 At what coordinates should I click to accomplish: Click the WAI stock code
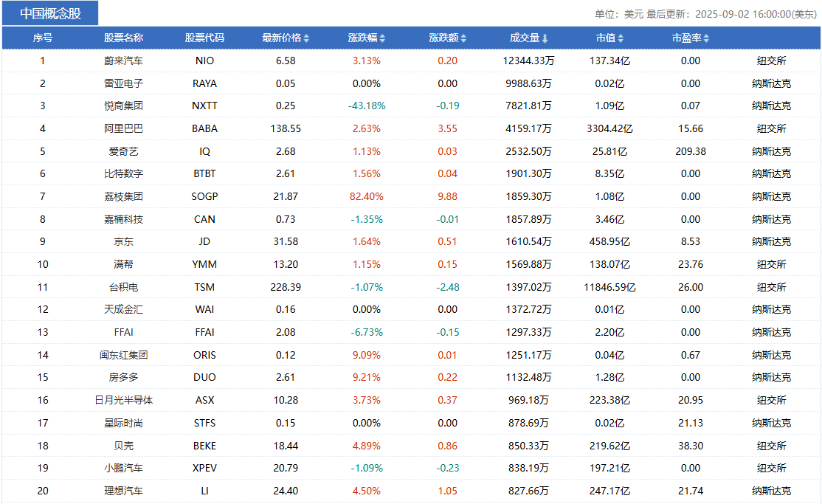pyautogui.click(x=204, y=309)
